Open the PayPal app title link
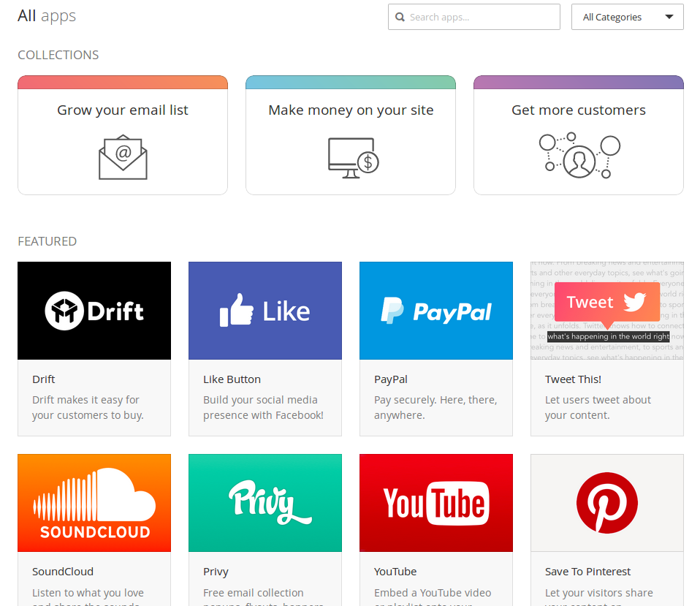Screen dimensions: 700x606 coord(391,379)
